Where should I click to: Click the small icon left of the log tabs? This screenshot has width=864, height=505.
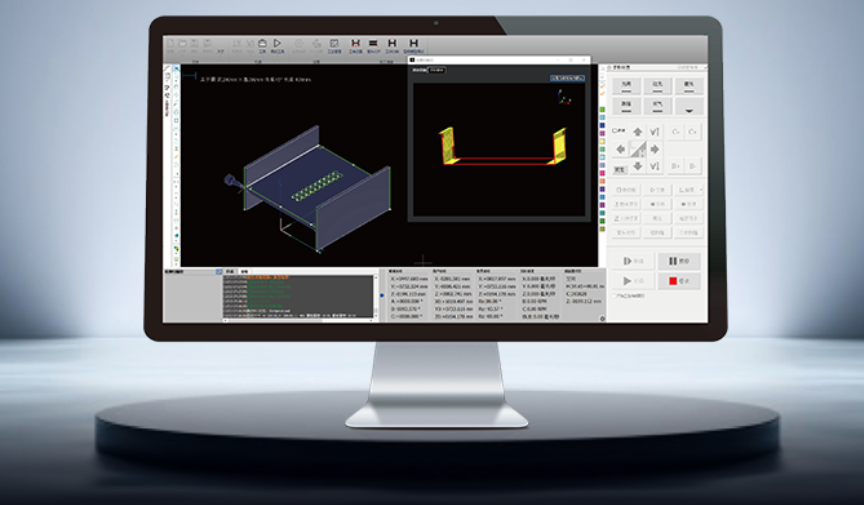tap(219, 272)
